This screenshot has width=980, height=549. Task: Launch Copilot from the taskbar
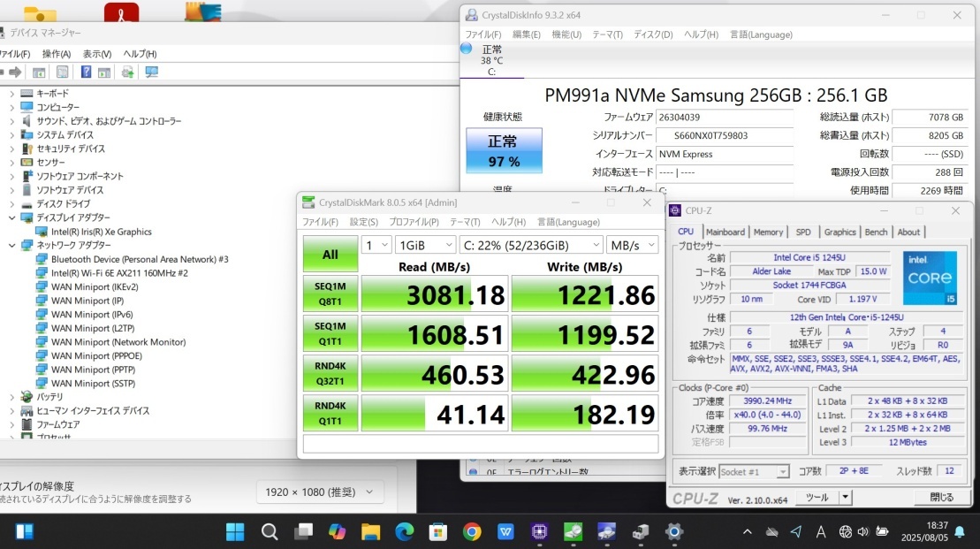pyautogui.click(x=337, y=531)
